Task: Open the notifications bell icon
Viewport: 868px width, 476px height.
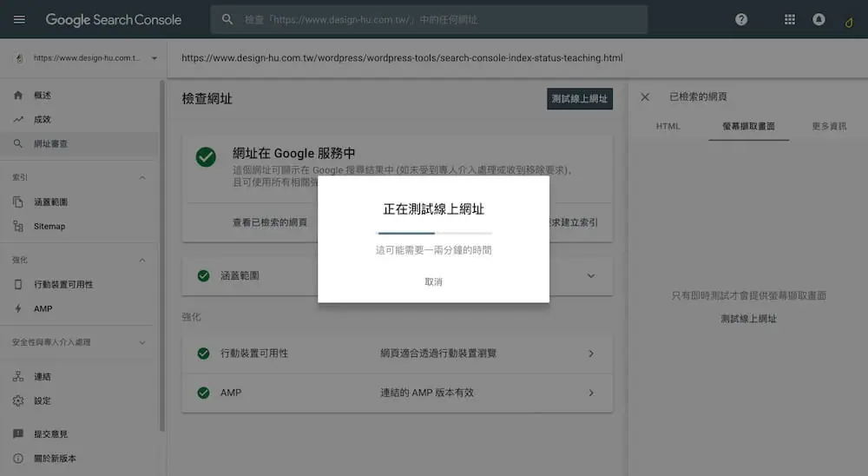Action: pos(819,19)
